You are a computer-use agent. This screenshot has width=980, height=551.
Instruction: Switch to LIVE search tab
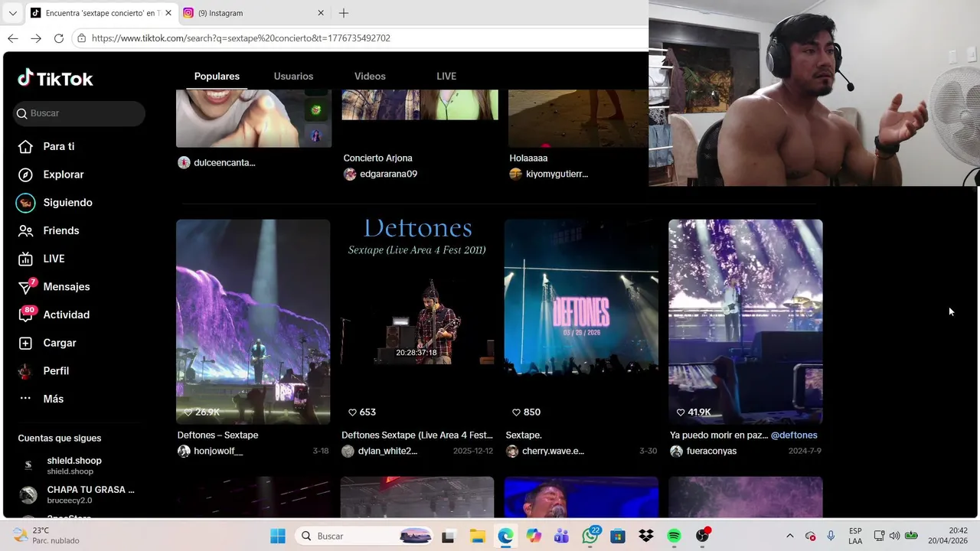tap(446, 77)
